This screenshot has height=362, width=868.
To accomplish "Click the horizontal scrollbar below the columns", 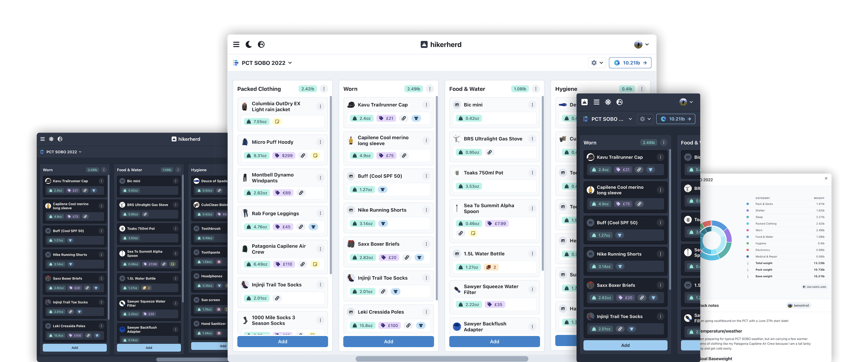I will (442, 359).
